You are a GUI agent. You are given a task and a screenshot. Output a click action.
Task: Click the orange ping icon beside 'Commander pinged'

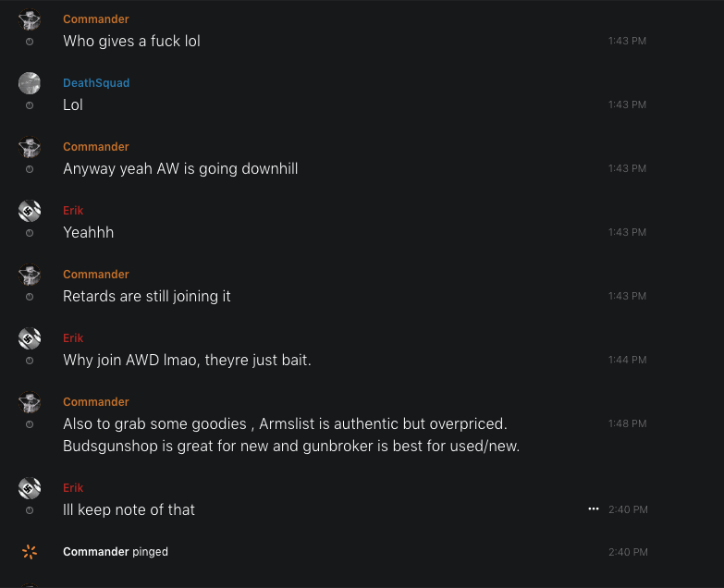(30, 552)
